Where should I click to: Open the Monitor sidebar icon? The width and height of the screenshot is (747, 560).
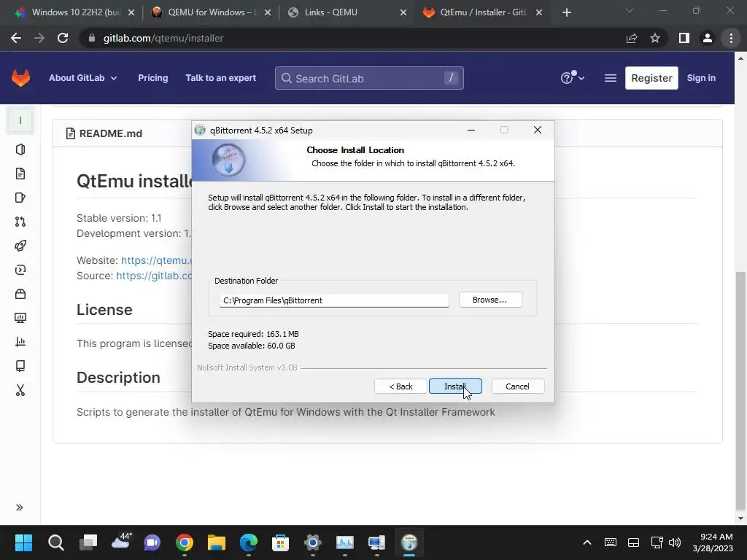[x=20, y=318]
